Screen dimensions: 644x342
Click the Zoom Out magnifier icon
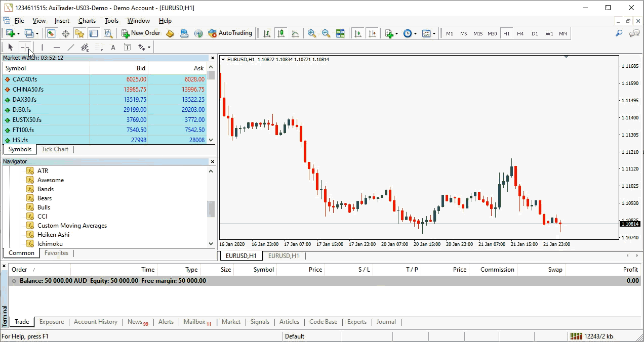coord(326,33)
